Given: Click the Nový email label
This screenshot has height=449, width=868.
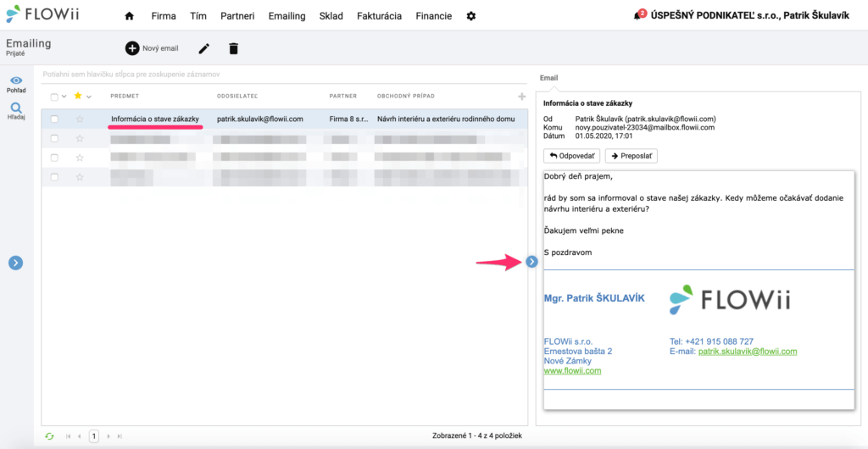Looking at the screenshot, I should tap(160, 48).
